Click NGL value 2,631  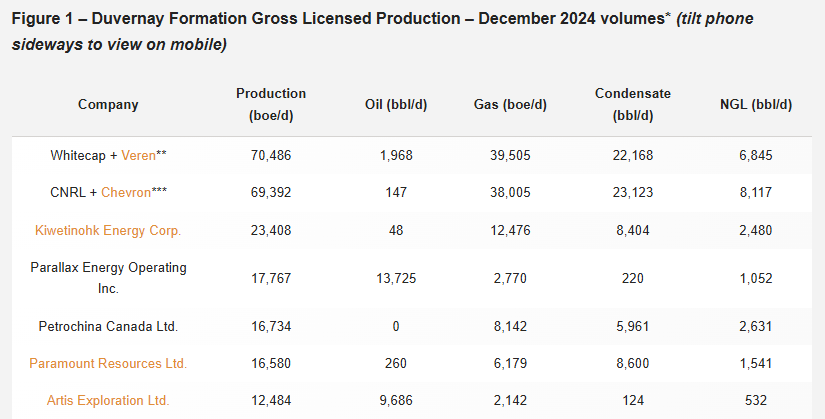coord(756,326)
